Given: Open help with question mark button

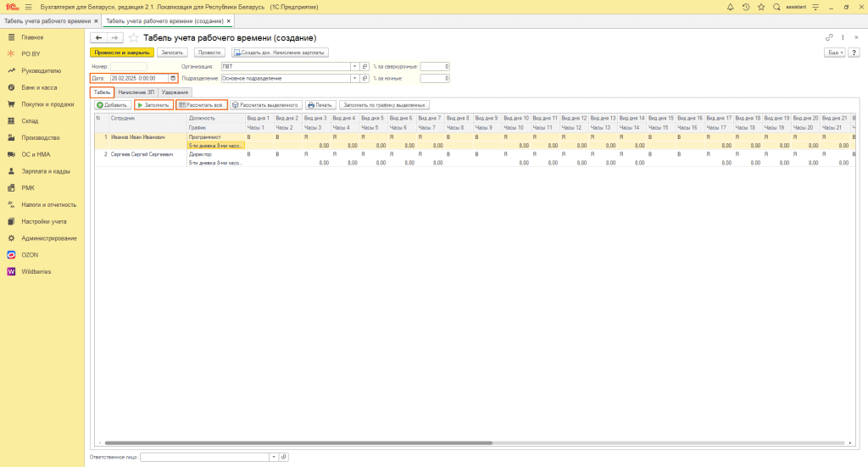Looking at the screenshot, I should (854, 53).
